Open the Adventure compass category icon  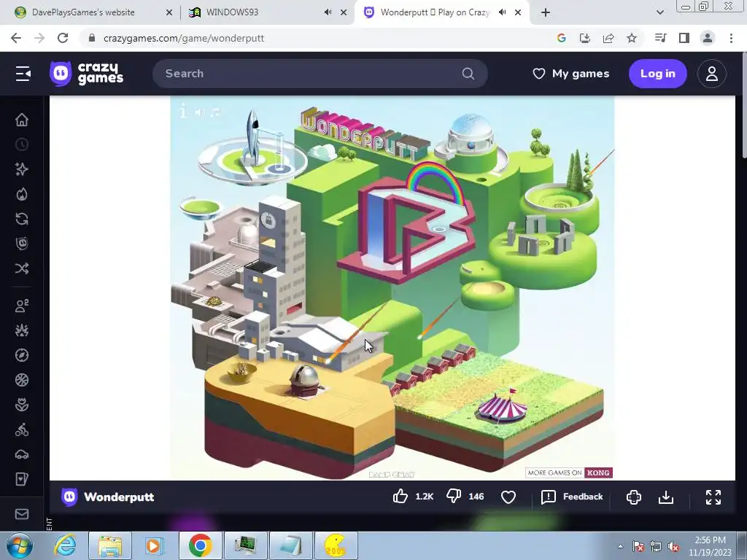(x=22, y=355)
